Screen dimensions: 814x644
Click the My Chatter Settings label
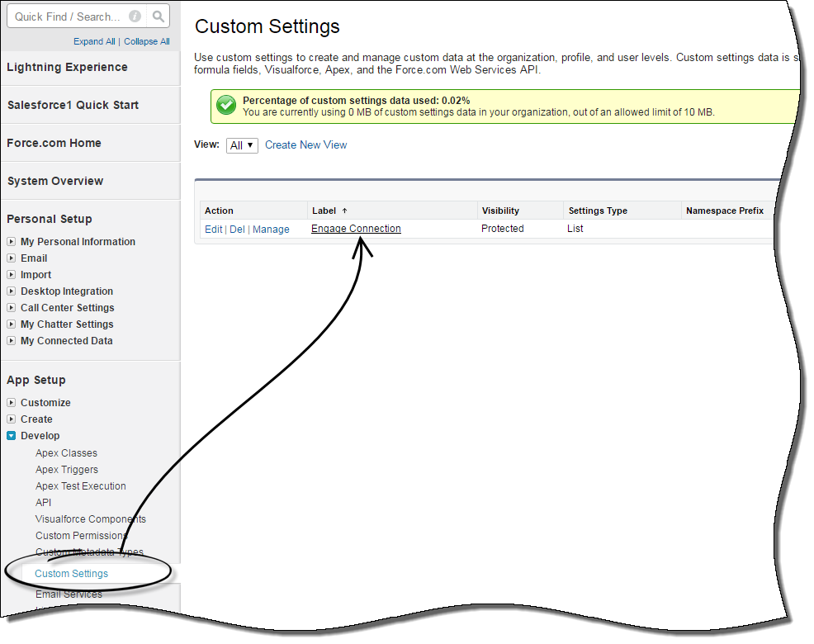[x=67, y=324]
